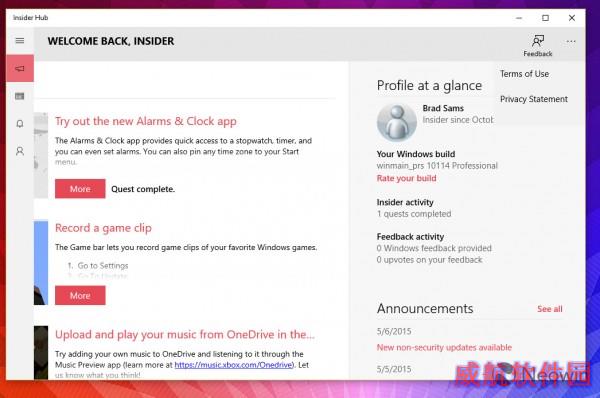Click the Rate your build link

[x=406, y=178]
